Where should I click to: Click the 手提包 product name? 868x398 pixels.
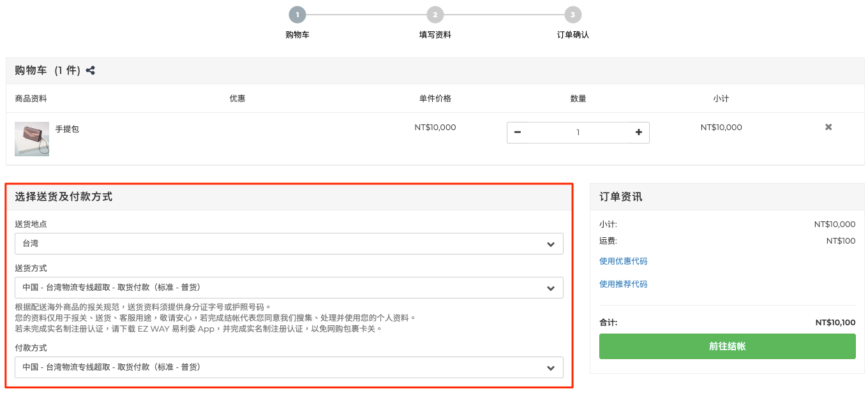(67, 129)
